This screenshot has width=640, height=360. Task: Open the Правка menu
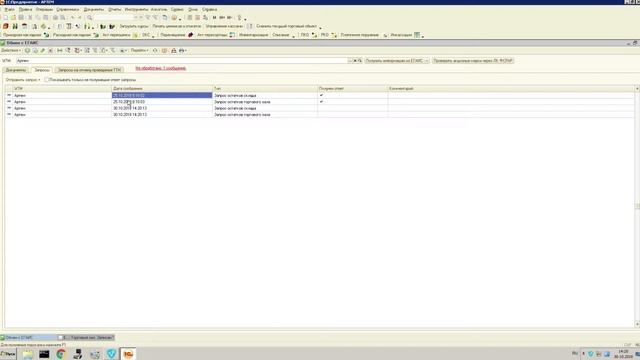(x=25, y=9)
